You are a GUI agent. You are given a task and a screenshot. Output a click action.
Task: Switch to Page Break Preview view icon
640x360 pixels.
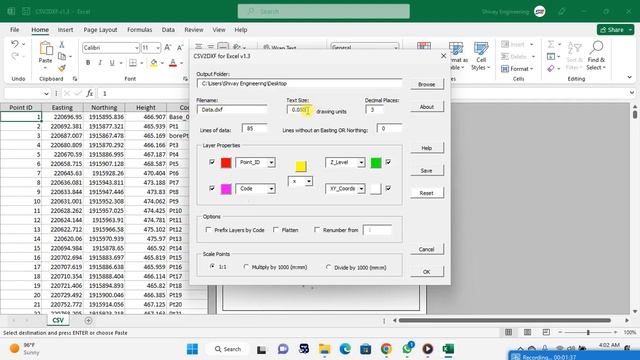tap(546, 332)
